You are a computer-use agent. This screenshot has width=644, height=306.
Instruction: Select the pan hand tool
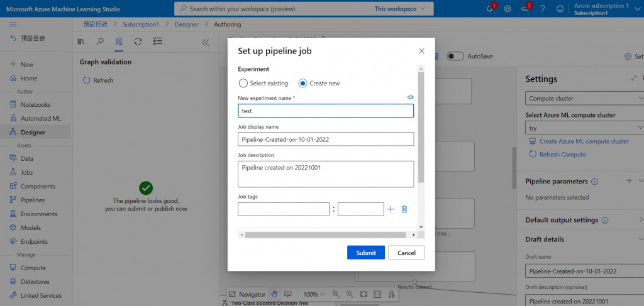tap(274, 294)
